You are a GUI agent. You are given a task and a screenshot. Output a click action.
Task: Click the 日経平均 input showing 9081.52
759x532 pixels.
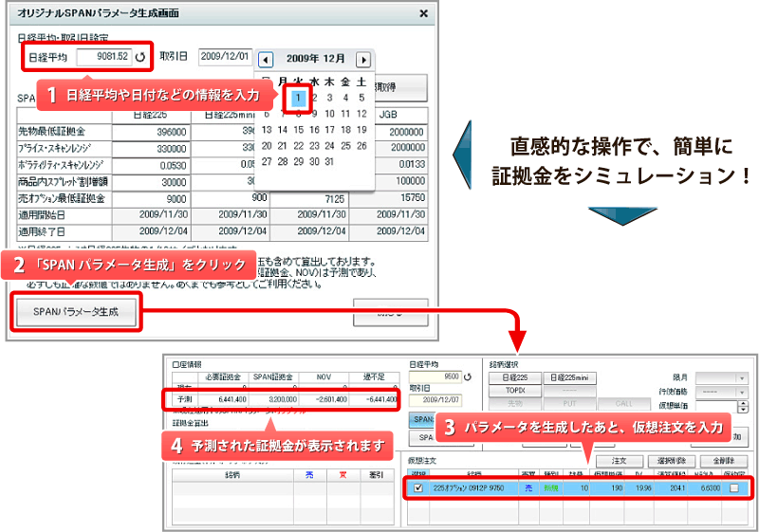pyautogui.click(x=104, y=57)
